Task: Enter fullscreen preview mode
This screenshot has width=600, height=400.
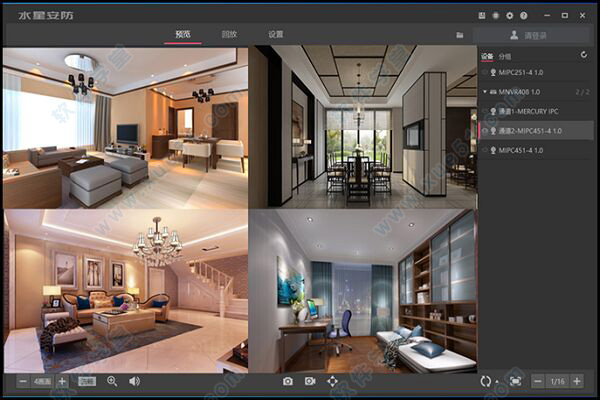Action: 515,381
